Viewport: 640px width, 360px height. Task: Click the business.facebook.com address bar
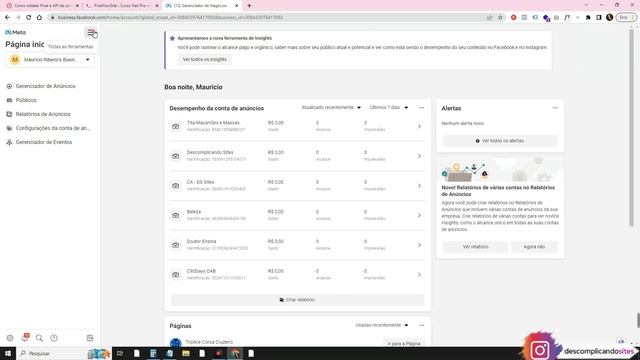click(269, 18)
